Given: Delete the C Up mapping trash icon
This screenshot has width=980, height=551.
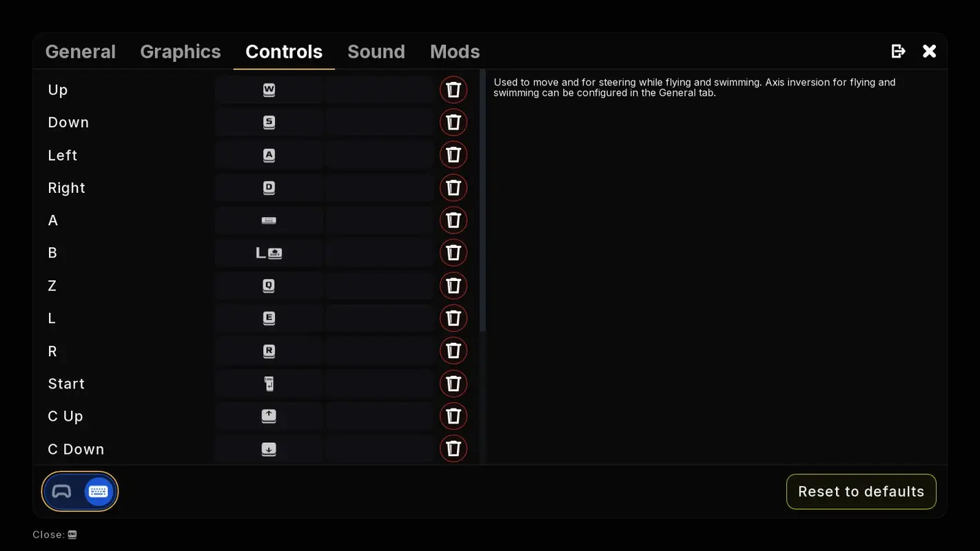Looking at the screenshot, I should pyautogui.click(x=453, y=415).
